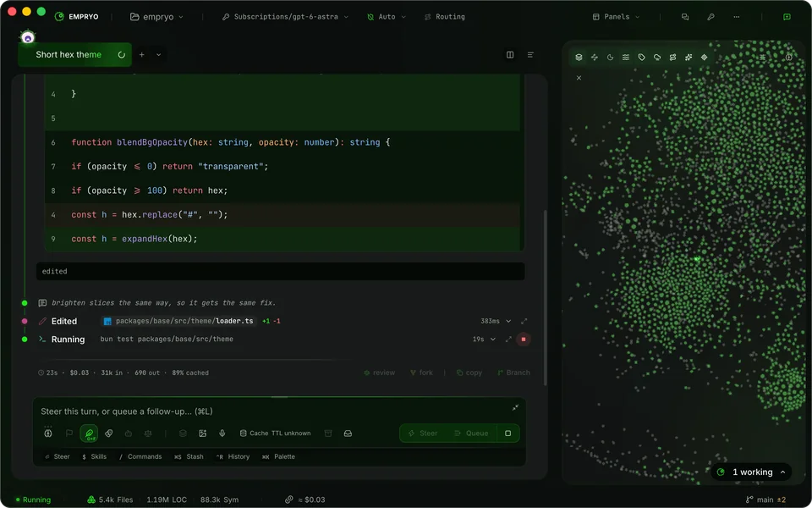Open the empryo project folder dropdown
Image resolution: width=812 pixels, height=508 pixels.
[157, 17]
